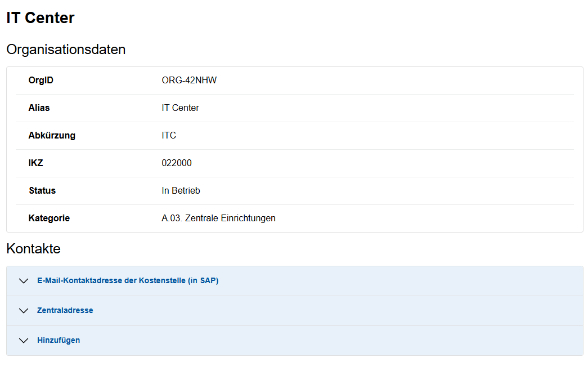Screen dimensions: 588x384
Task: Click the IT Center page heading
Action: pos(41,18)
